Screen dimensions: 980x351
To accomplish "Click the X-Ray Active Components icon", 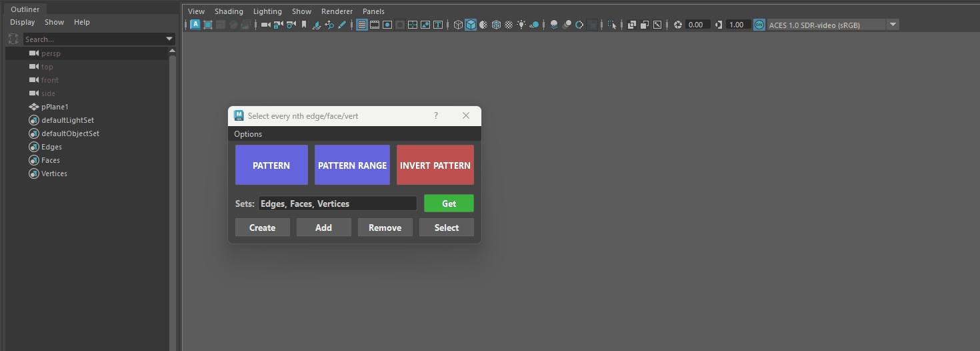I will tap(644, 25).
